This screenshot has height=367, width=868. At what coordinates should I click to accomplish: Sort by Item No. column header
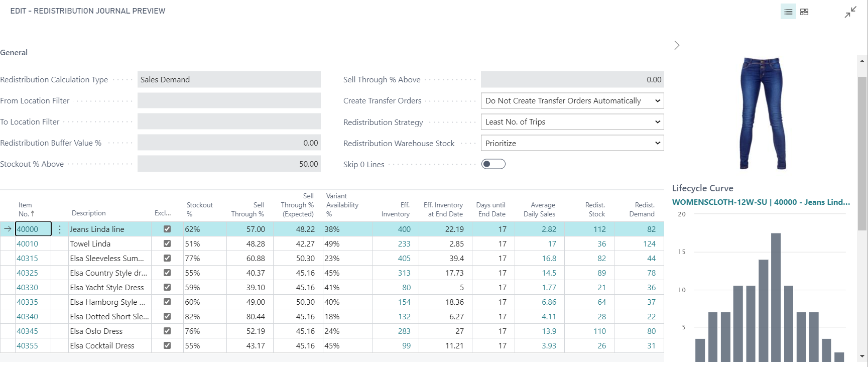point(26,209)
